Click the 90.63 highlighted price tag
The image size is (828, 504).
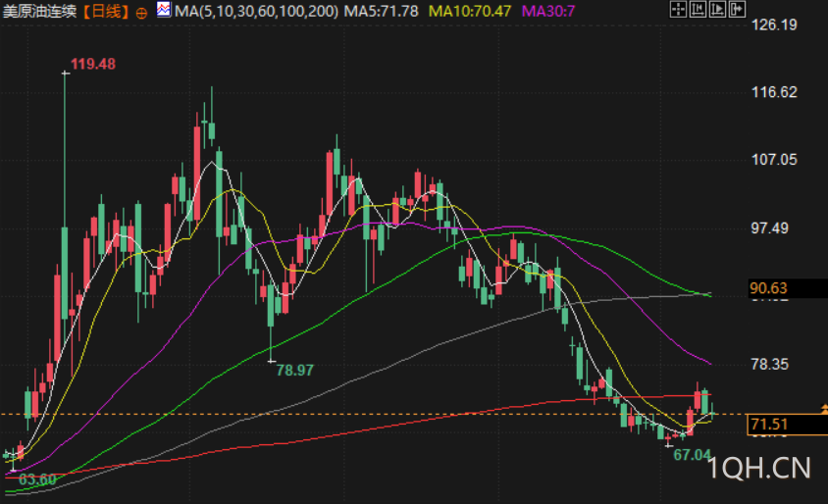tap(787, 288)
